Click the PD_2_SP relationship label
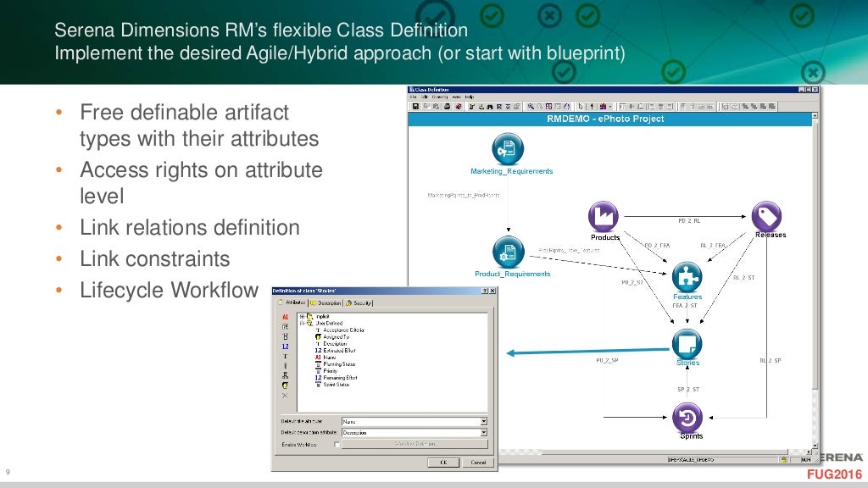 click(x=607, y=361)
